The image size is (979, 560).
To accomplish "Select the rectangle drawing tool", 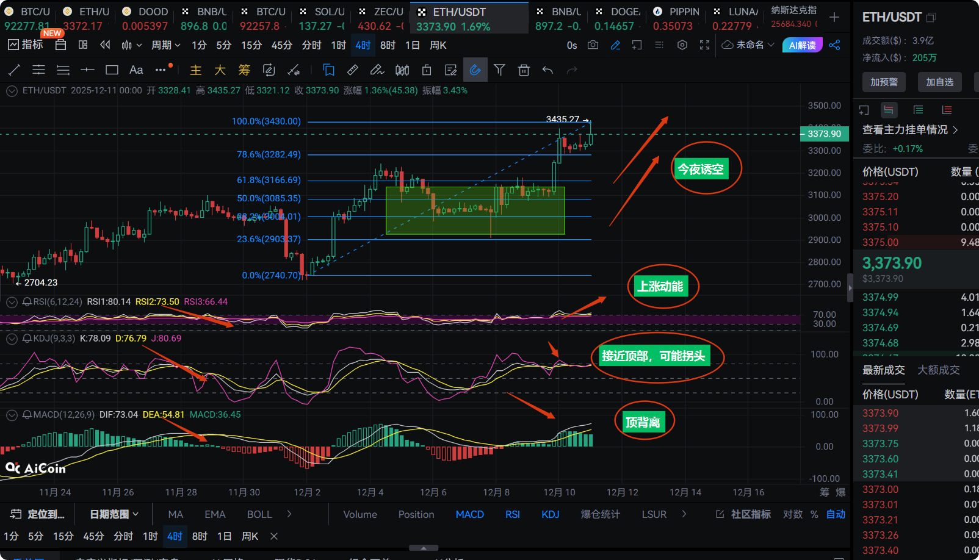I will pos(112,70).
